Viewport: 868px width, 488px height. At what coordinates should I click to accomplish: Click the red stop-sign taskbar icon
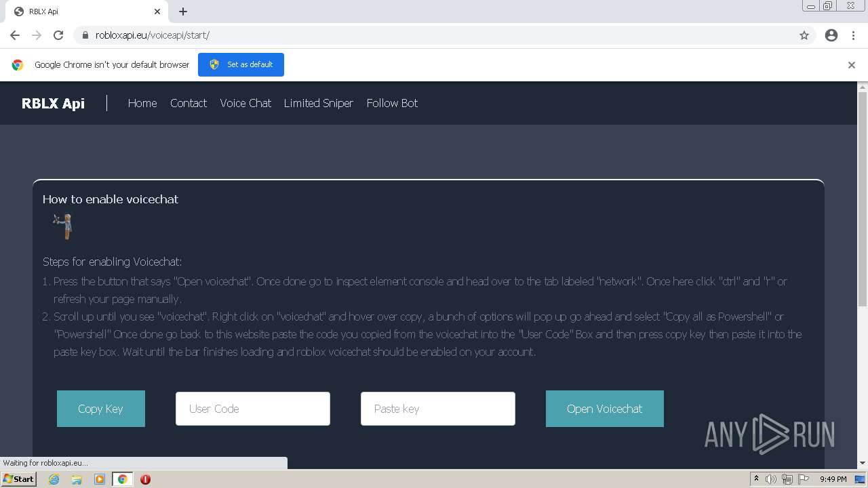click(x=145, y=479)
